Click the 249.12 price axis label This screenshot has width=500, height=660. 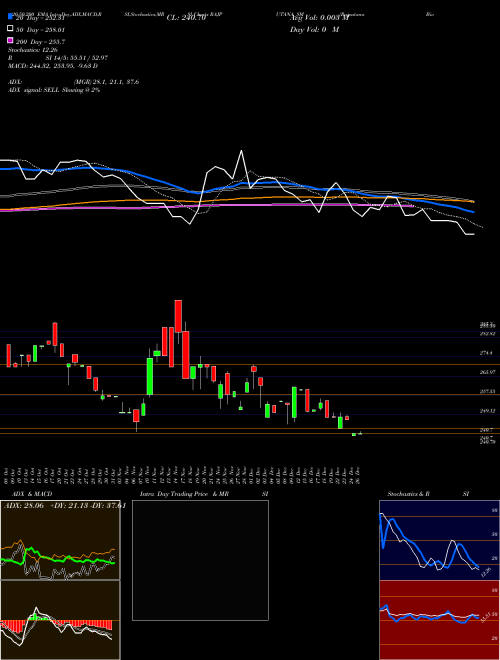(x=488, y=411)
